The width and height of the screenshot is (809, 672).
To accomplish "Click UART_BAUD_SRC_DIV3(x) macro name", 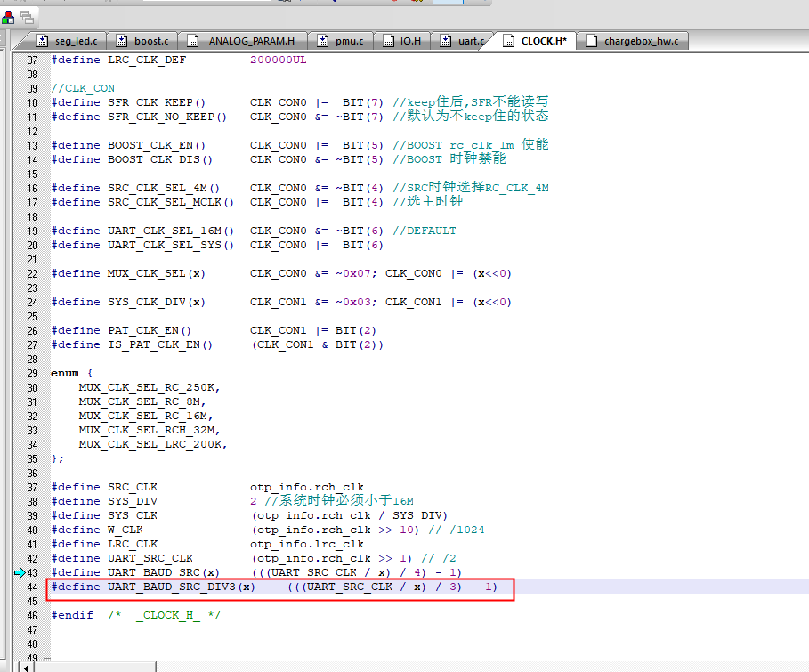I will [181, 587].
